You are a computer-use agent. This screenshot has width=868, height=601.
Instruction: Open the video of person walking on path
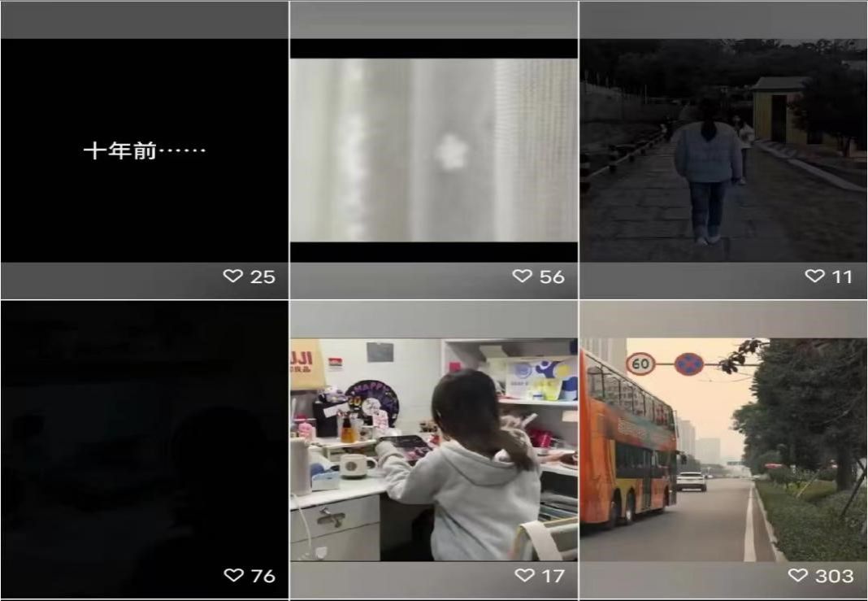point(723,150)
